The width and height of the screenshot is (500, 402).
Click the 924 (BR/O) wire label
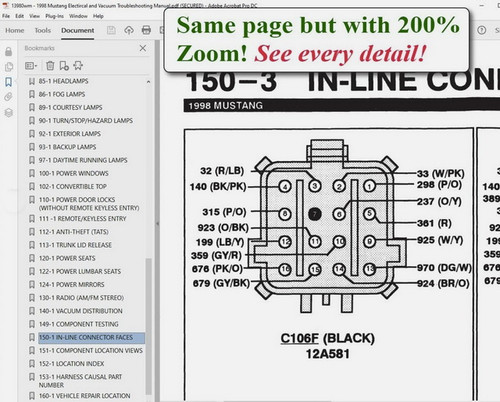(443, 283)
